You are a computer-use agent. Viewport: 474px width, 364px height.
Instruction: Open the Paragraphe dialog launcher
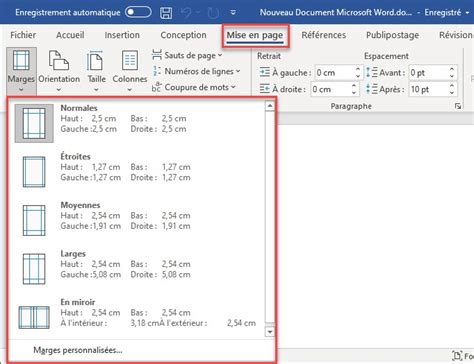(458, 106)
